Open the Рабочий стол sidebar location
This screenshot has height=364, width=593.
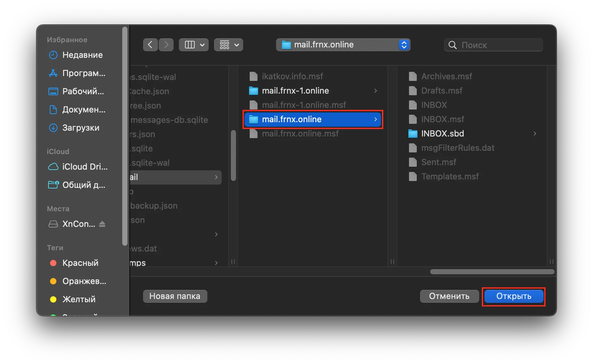click(x=83, y=91)
